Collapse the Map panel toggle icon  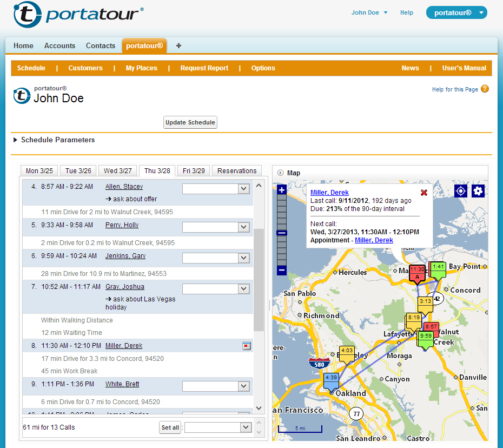(x=280, y=173)
